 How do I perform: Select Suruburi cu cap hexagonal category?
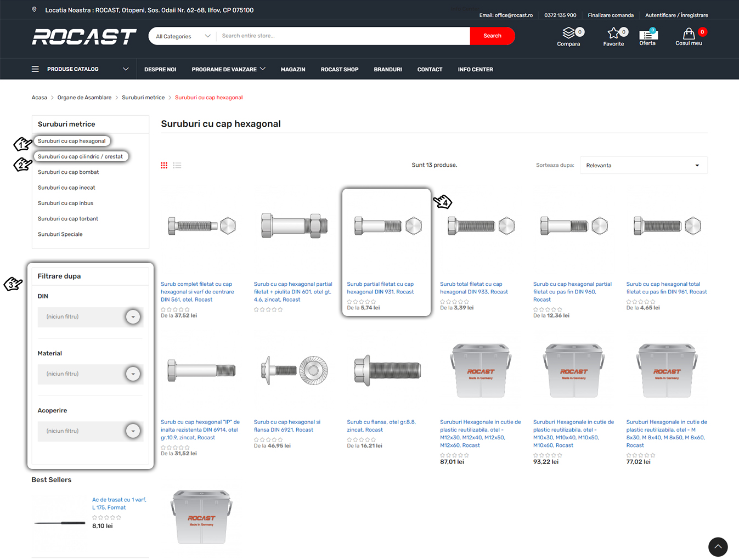tap(72, 141)
